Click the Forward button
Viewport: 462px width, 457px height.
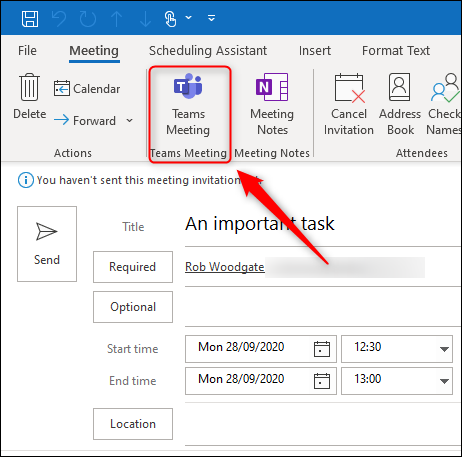(x=85, y=120)
